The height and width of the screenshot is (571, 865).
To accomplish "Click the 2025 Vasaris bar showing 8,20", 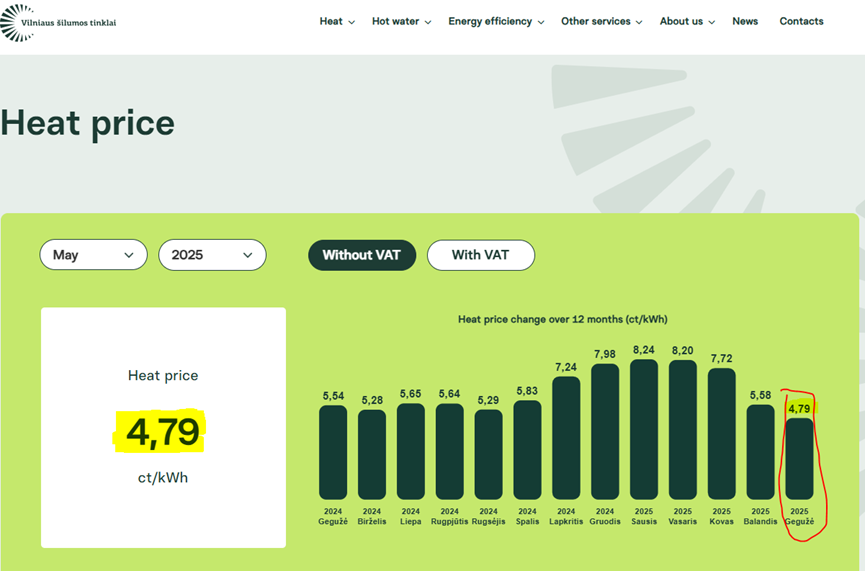I will [683, 430].
